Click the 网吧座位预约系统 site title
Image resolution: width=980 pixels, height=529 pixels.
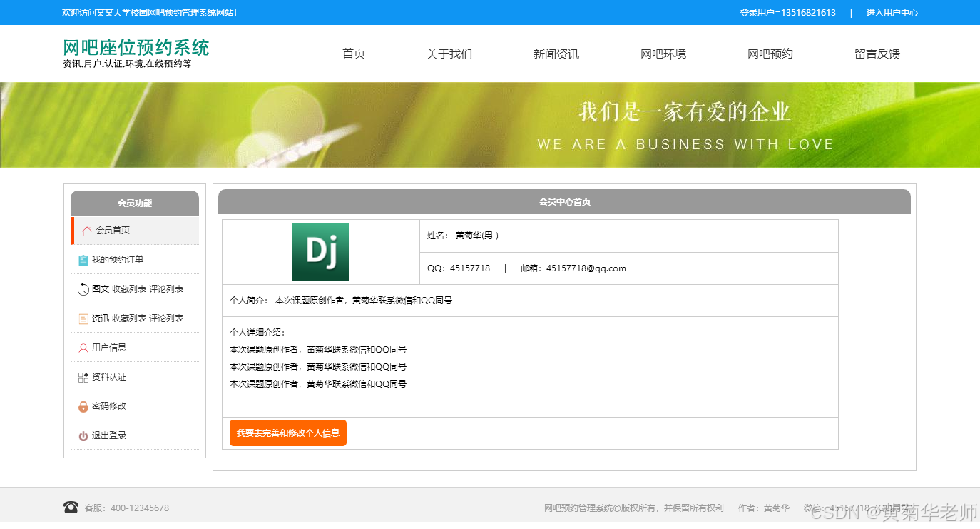(x=136, y=46)
